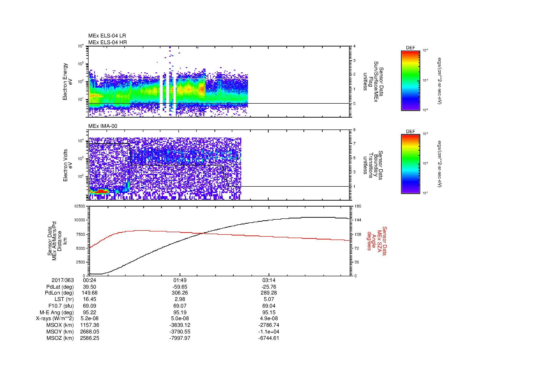Click the MSOY (km) row label
Viewport: 555px width, 392px height.
(x=60, y=332)
